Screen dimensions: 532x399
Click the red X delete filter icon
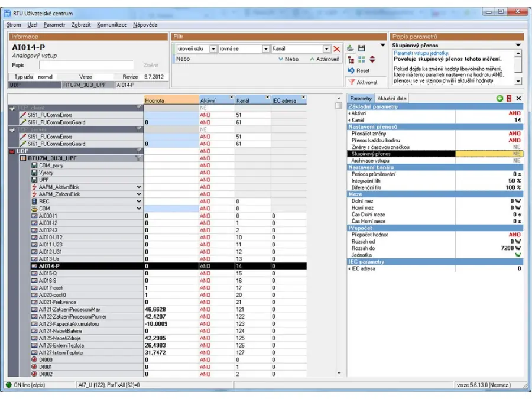[337, 49]
